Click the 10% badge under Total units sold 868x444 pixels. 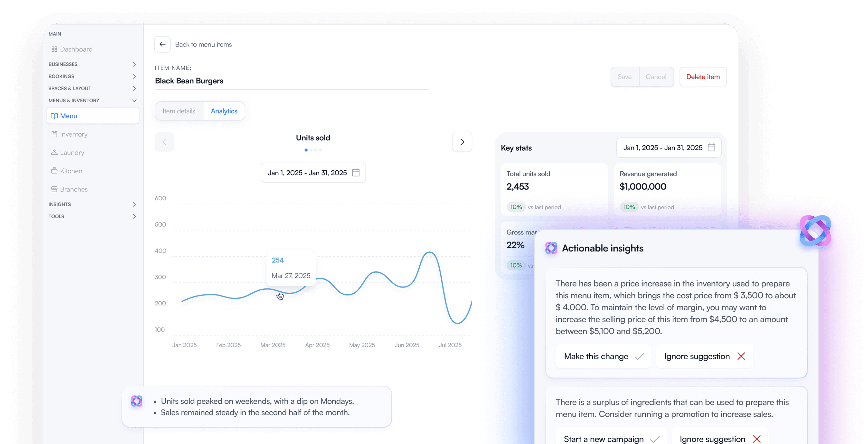[516, 207]
